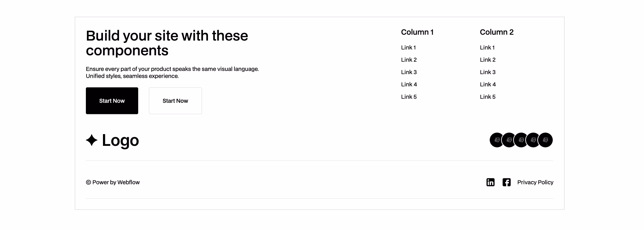Click the LinkedIn icon in the footer
644x230 pixels.
(x=490, y=182)
